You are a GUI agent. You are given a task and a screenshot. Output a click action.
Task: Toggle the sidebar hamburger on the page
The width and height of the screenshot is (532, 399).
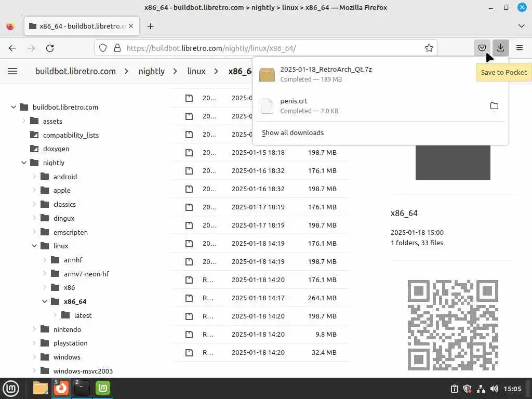[x=12, y=71]
